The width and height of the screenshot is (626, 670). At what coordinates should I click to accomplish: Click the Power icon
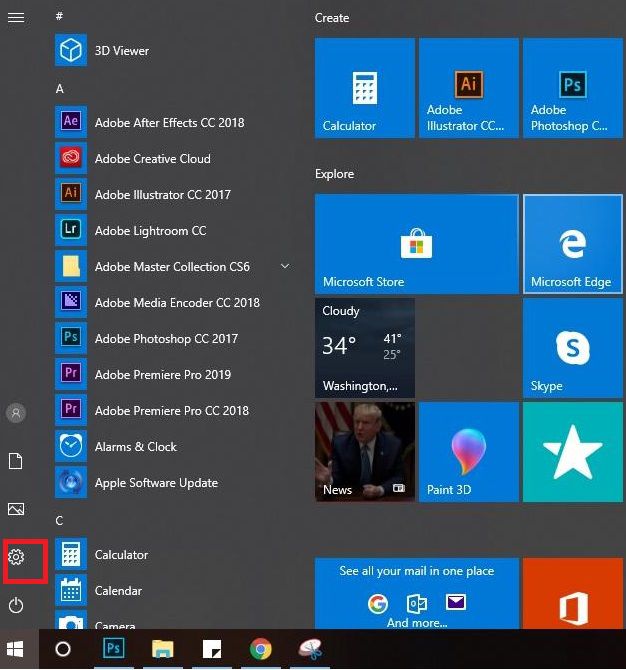(16, 605)
